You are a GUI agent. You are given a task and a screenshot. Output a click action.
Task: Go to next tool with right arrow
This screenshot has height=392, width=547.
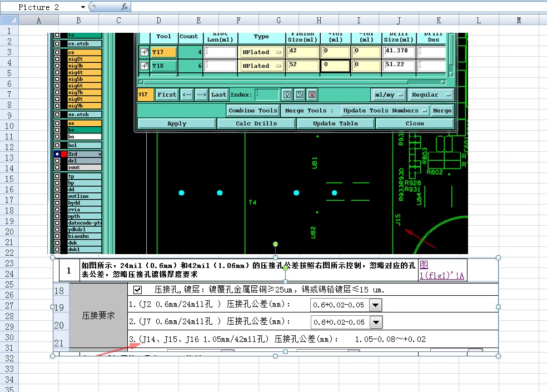coord(202,95)
